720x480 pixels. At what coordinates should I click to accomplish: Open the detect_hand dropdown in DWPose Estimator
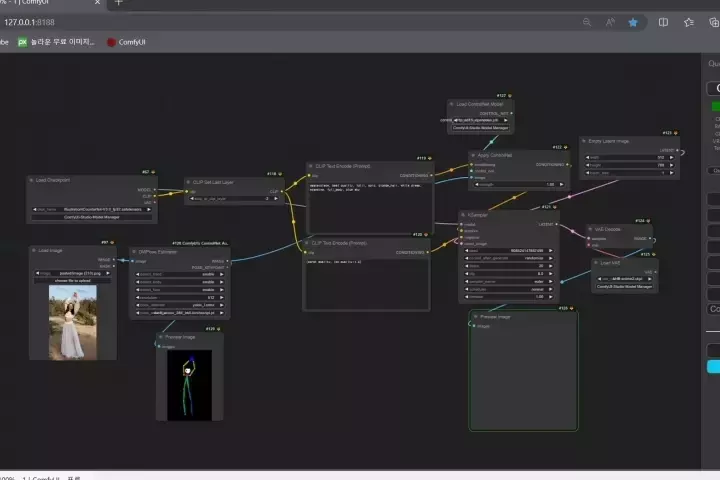(x=180, y=274)
